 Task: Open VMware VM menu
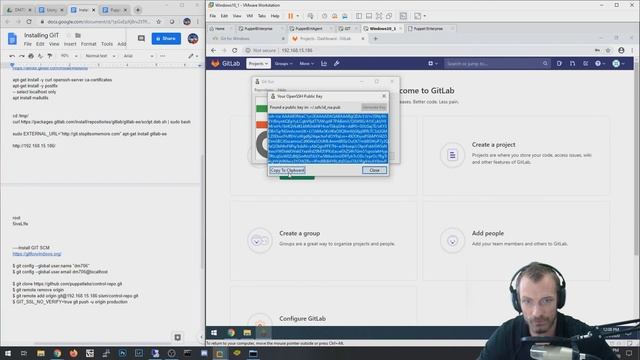(x=249, y=16)
